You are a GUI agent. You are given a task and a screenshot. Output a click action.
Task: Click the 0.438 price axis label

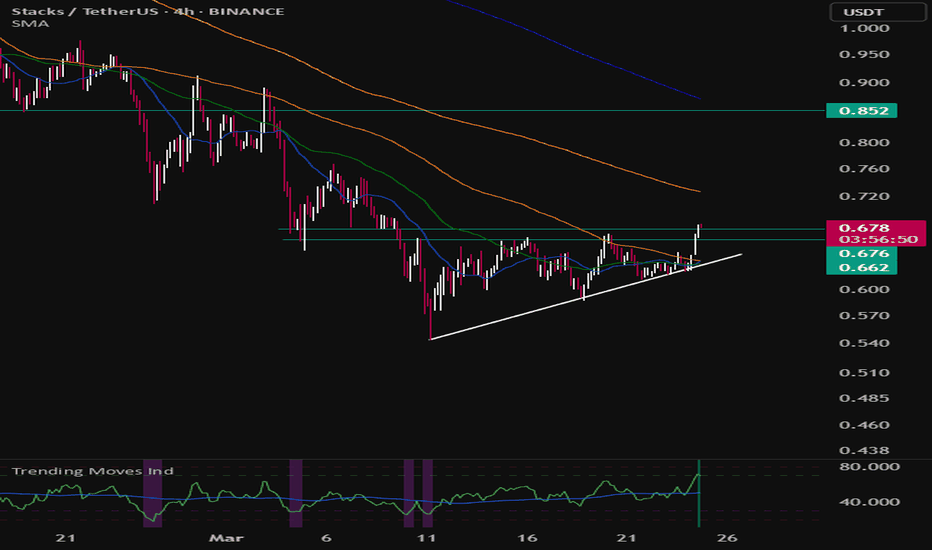864,451
